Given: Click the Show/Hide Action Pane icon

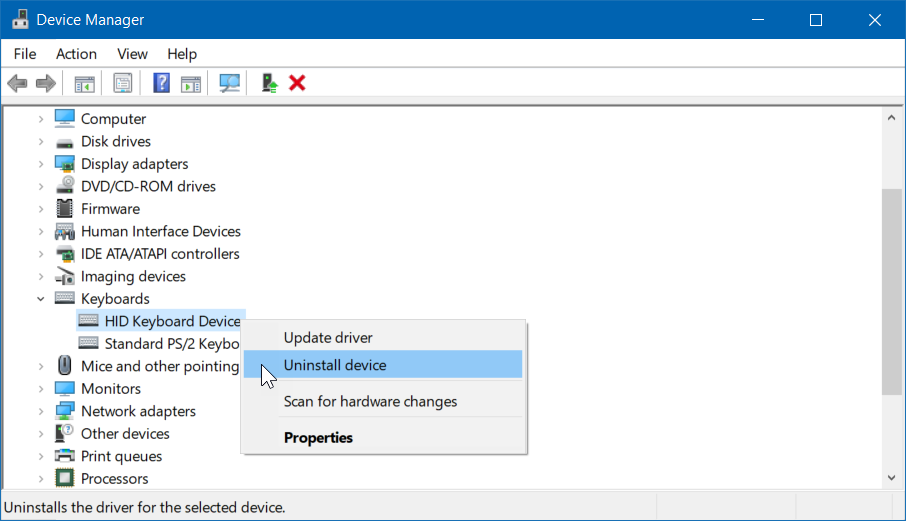Looking at the screenshot, I should pos(190,83).
